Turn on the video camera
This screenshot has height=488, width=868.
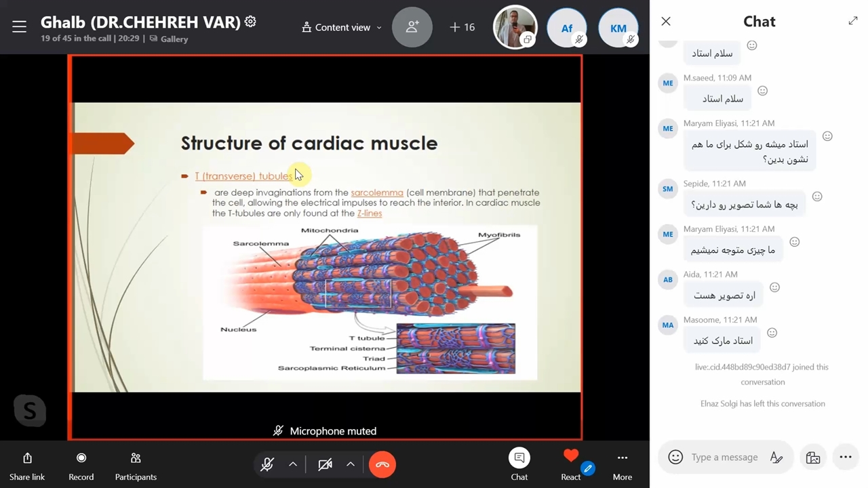325,464
